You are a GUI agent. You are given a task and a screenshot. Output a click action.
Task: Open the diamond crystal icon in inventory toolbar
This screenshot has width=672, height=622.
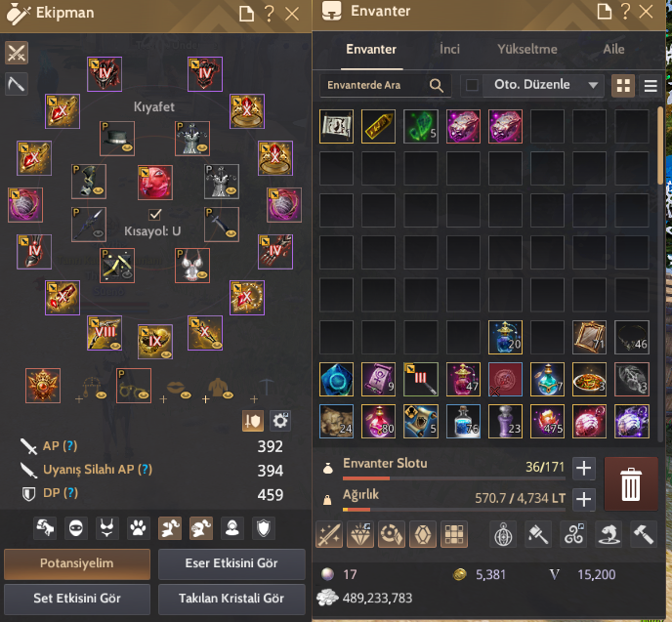360,534
